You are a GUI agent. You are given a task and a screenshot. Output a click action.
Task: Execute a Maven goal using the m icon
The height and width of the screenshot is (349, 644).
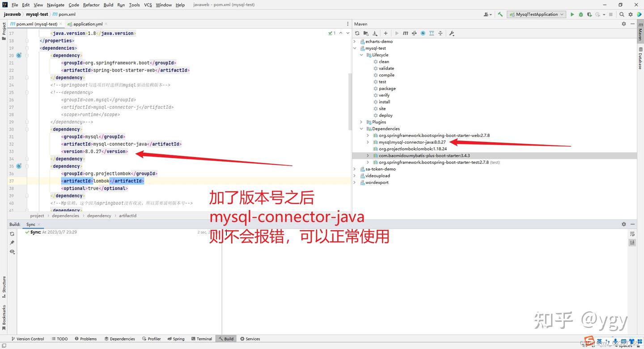point(406,33)
